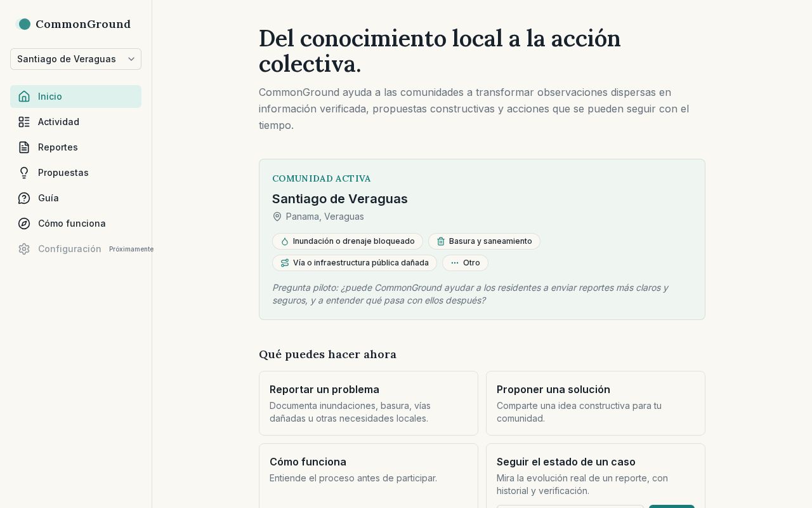Click the trash can icon on Basura tag
Viewport: 812px width, 508px height.
click(441, 241)
